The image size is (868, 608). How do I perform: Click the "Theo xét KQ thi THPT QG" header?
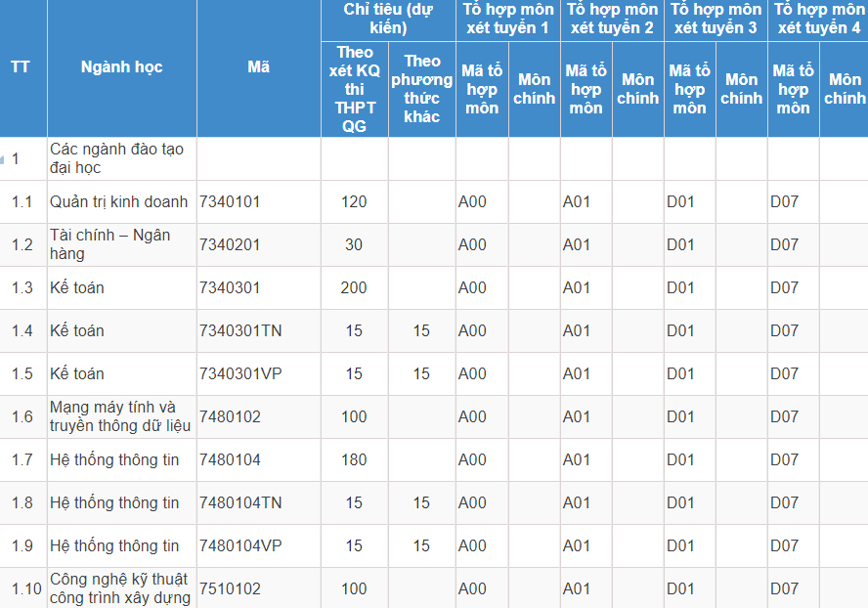[354, 89]
